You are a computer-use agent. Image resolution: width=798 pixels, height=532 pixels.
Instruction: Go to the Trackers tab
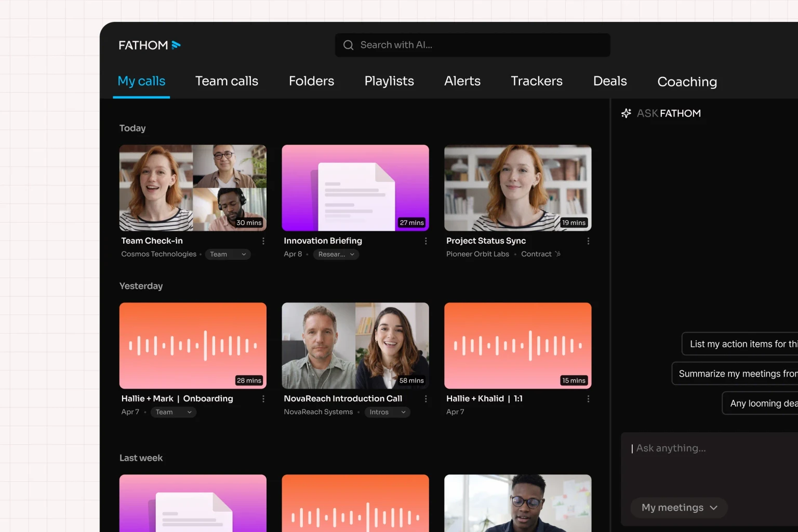(537, 81)
